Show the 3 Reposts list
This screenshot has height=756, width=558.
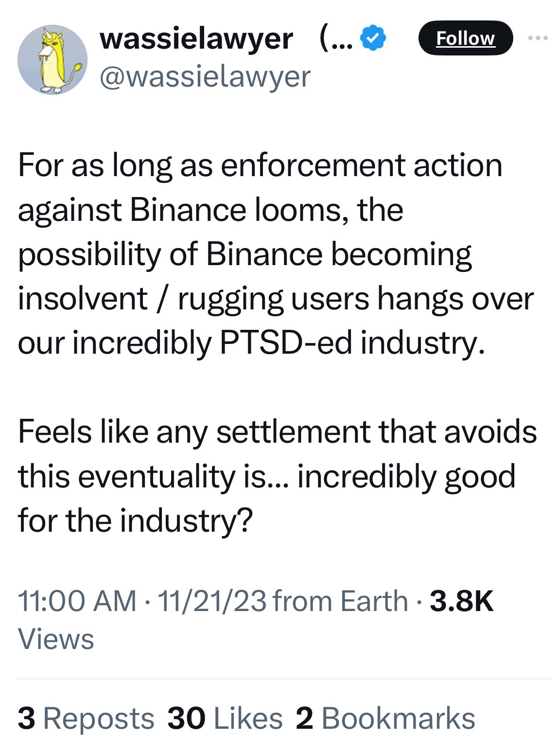point(86,719)
